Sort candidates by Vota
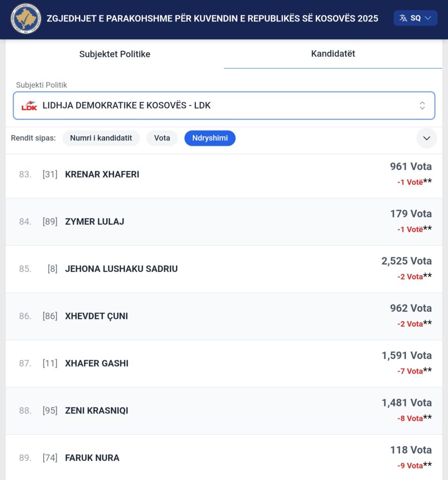This screenshot has width=448, height=480. tap(162, 138)
